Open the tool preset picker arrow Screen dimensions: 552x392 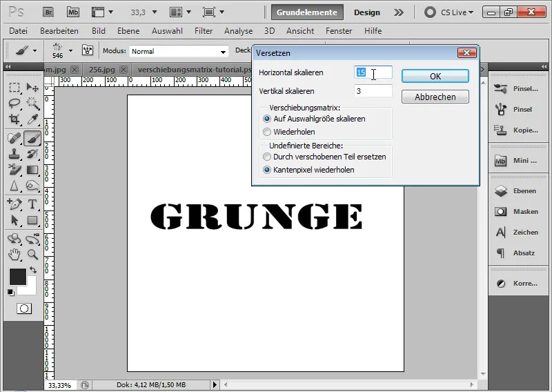pos(34,50)
